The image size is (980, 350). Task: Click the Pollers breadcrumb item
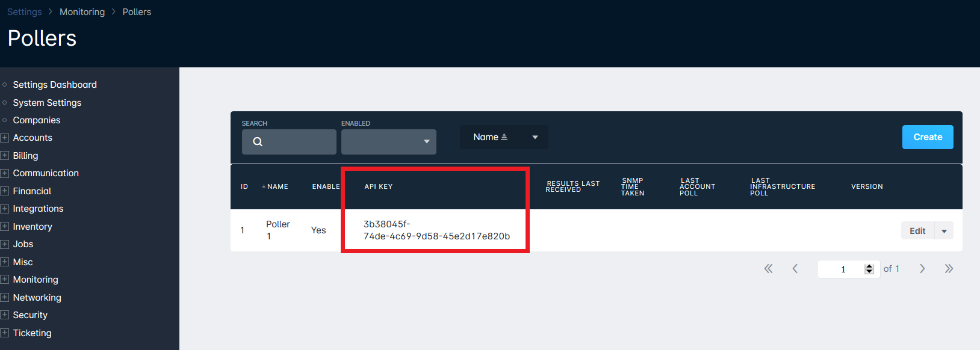click(137, 12)
